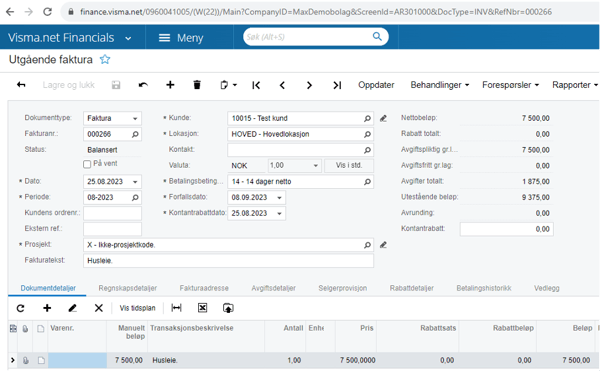Image resolution: width=600 pixels, height=371 pixels.
Task: Toggle the På vent checkbox
Action: coord(87,164)
